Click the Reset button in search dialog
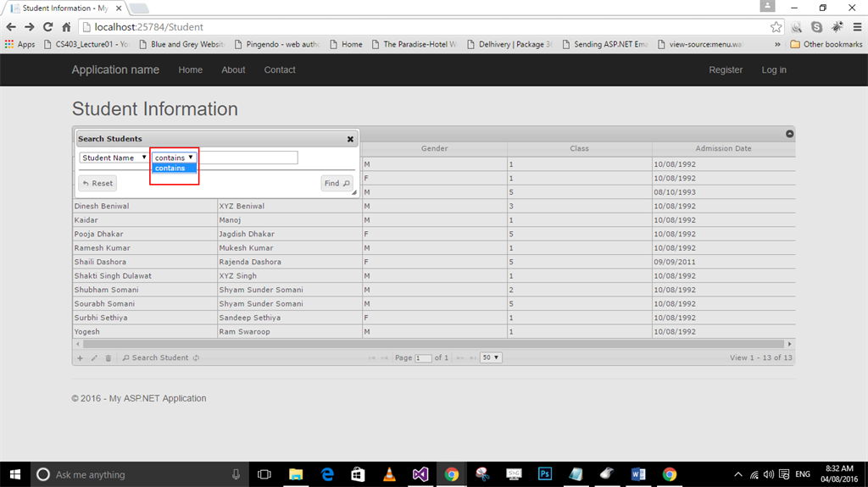This screenshot has width=868, height=487. pos(97,183)
